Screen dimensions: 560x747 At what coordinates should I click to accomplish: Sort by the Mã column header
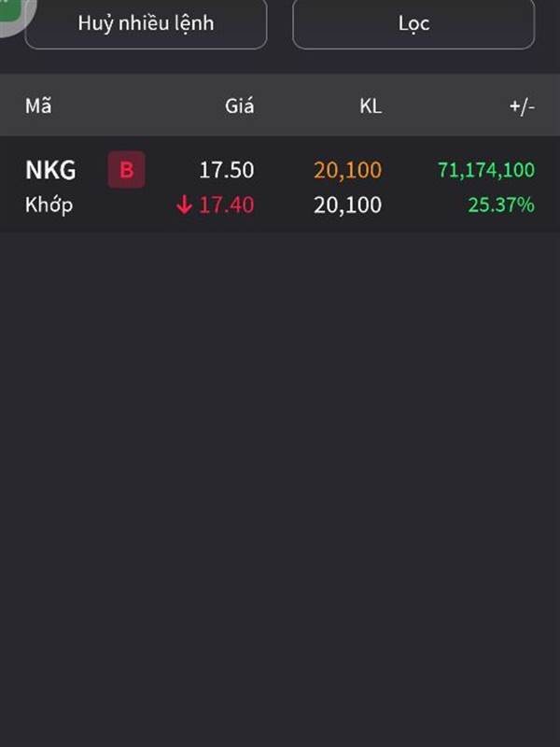(x=38, y=106)
